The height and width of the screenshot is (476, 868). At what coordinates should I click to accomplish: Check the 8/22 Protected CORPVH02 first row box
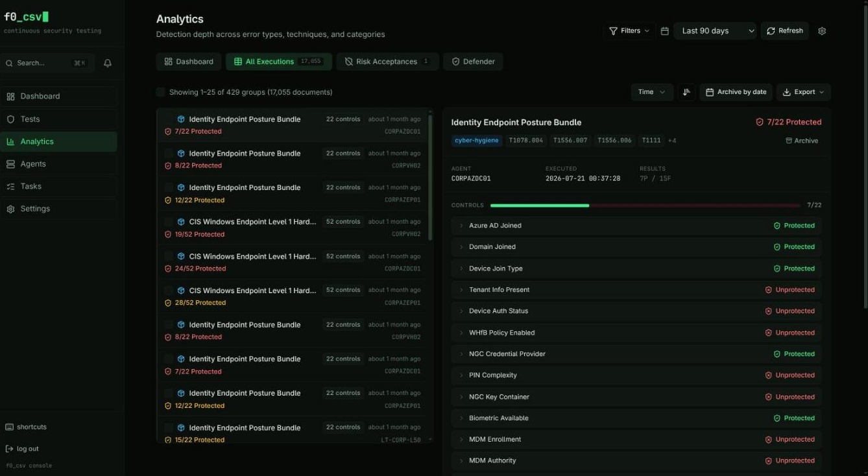pyautogui.click(x=169, y=154)
